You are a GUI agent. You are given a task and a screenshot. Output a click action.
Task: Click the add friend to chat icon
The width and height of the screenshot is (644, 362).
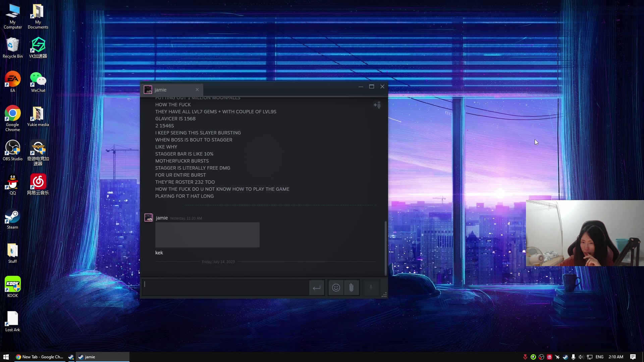click(x=377, y=105)
